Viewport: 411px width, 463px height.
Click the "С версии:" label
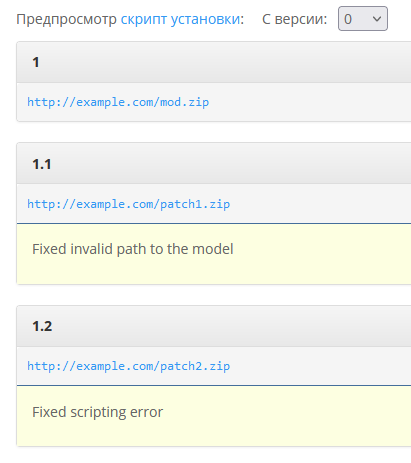coord(295,19)
